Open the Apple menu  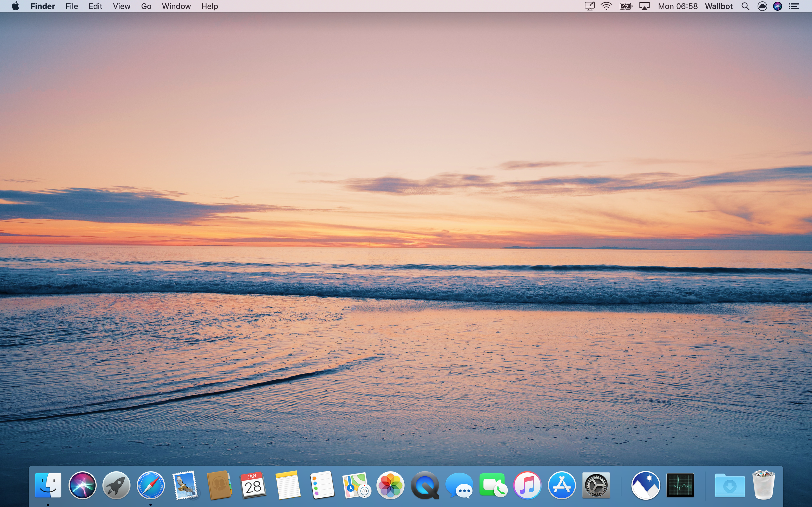[15, 6]
